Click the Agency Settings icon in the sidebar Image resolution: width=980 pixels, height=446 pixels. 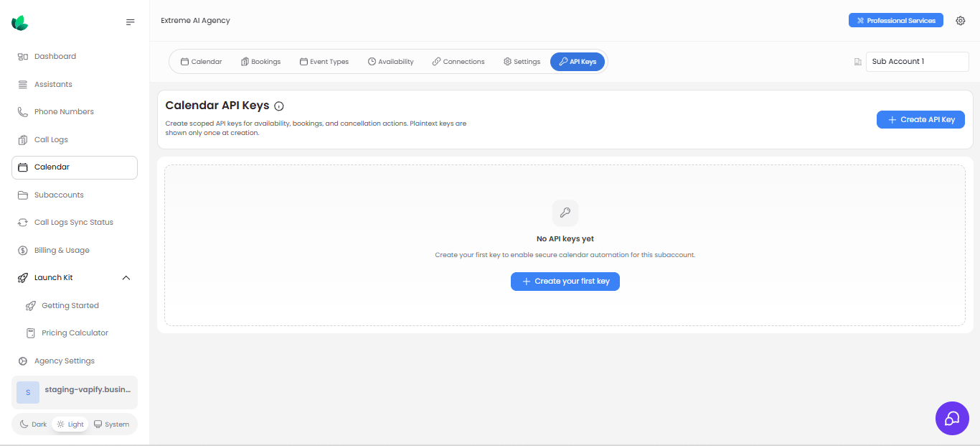click(23, 361)
